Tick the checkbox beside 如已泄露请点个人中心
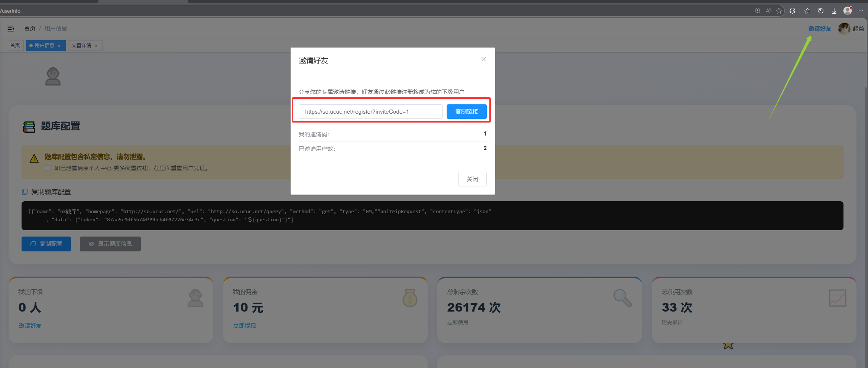868x368 pixels. point(48,168)
